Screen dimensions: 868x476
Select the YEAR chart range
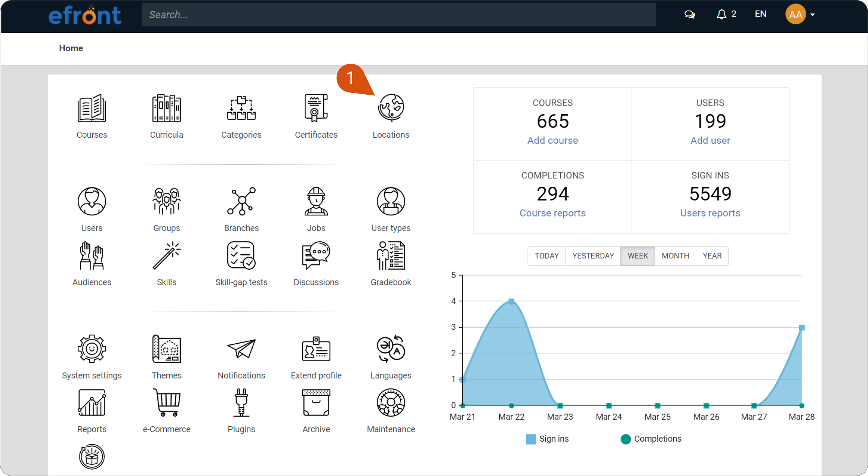click(712, 256)
